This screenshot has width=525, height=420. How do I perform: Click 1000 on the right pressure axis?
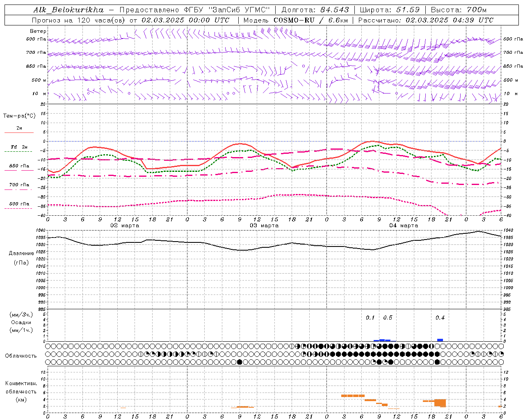[508, 288]
